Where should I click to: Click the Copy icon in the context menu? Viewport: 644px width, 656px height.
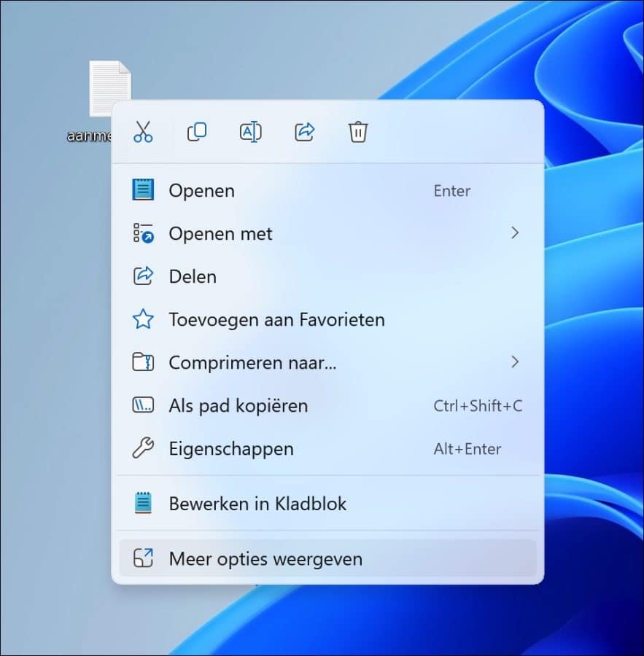197,132
